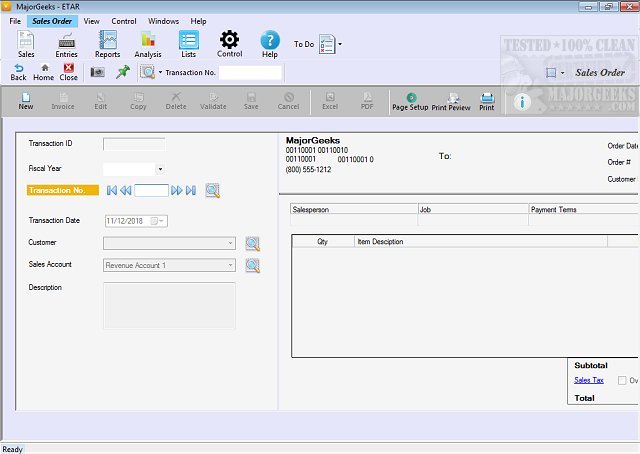Click the Qty column header

click(x=323, y=242)
